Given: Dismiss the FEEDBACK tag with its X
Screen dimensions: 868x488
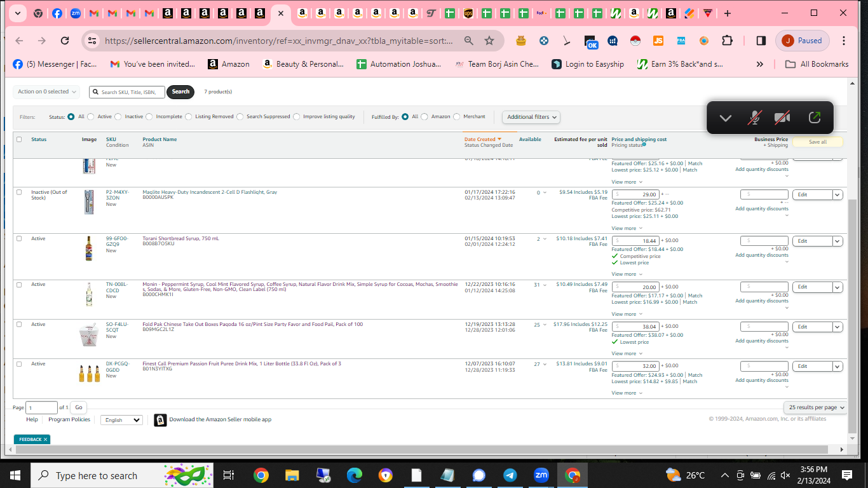Looking at the screenshot, I should point(45,439).
